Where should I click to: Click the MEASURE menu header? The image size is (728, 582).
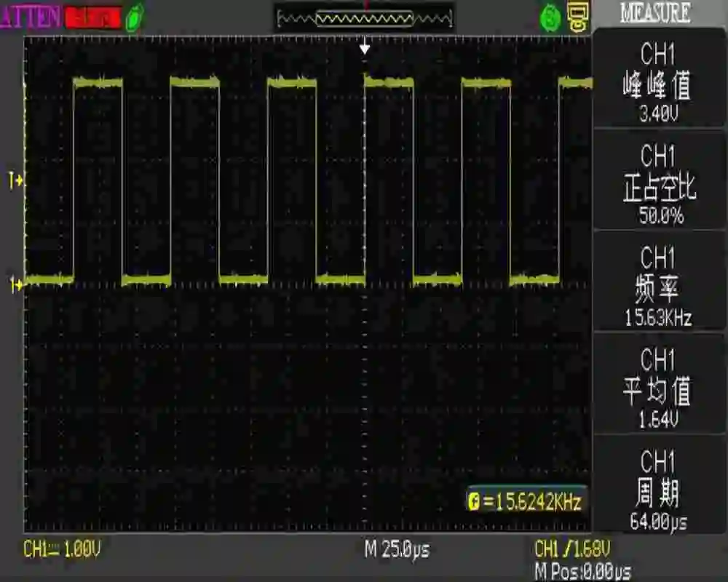click(656, 13)
